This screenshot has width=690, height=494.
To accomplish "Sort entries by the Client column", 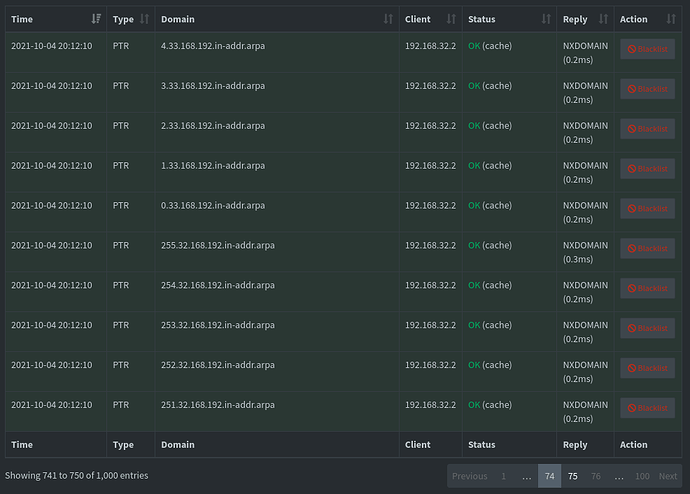I will (x=451, y=19).
